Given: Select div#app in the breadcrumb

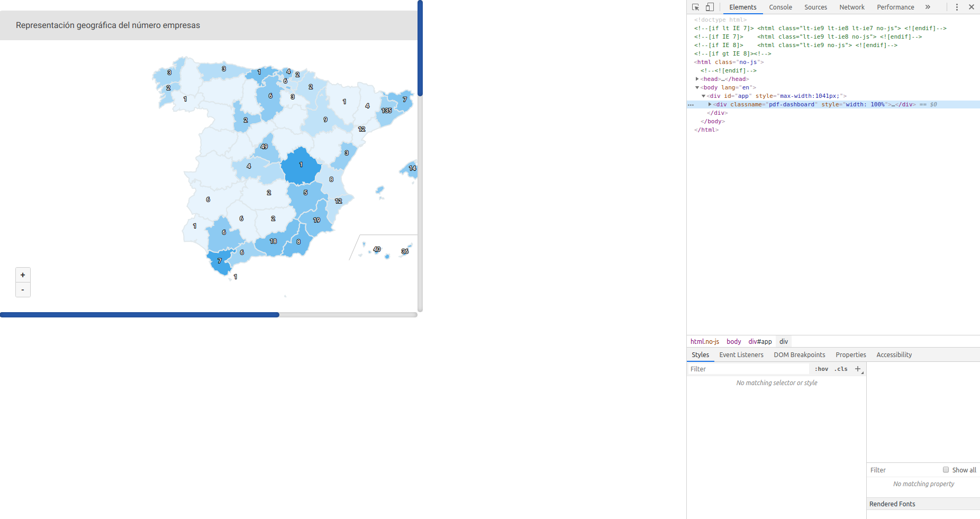Looking at the screenshot, I should [760, 342].
